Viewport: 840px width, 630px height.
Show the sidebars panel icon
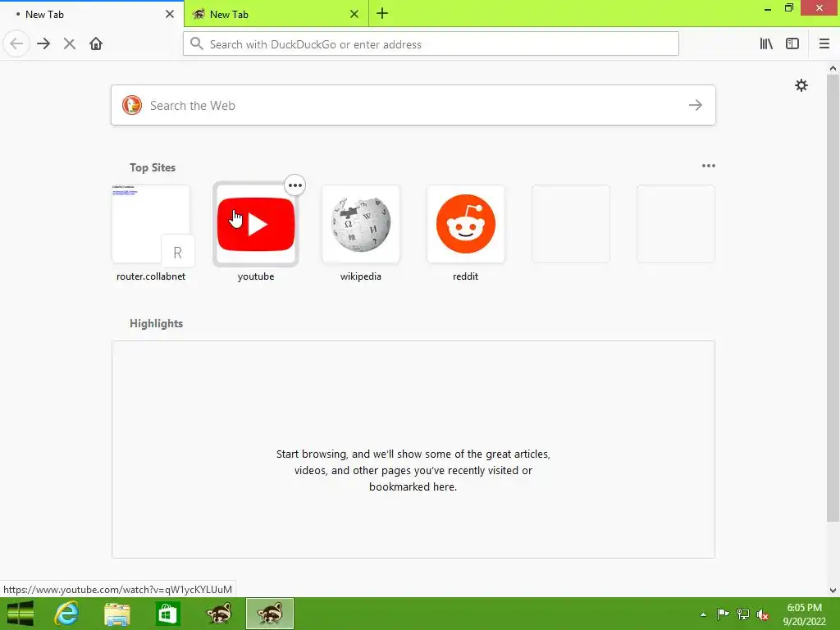pos(792,44)
